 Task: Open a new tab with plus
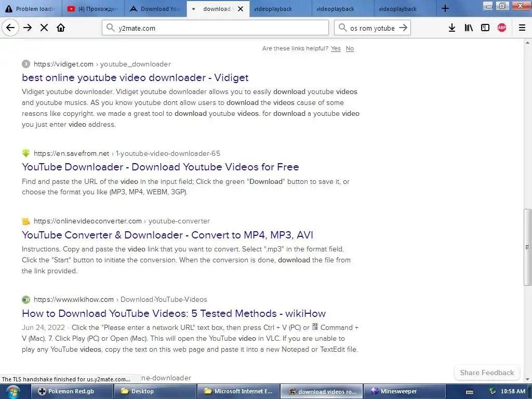(x=445, y=8)
